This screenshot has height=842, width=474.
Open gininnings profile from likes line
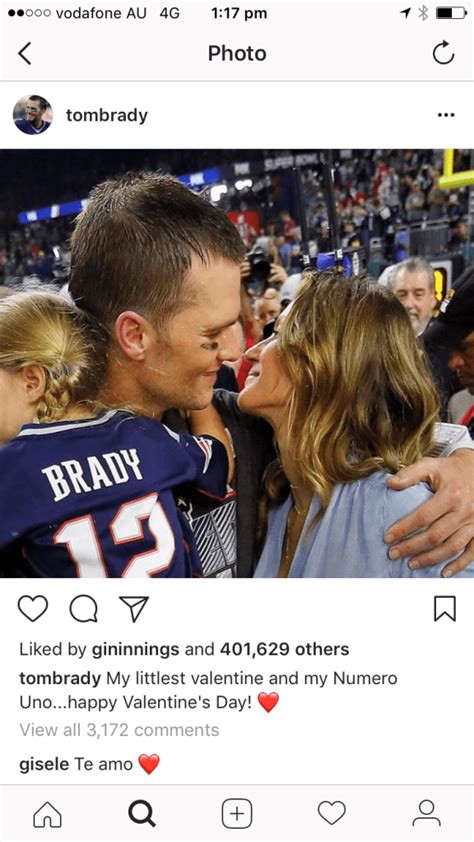(x=135, y=650)
